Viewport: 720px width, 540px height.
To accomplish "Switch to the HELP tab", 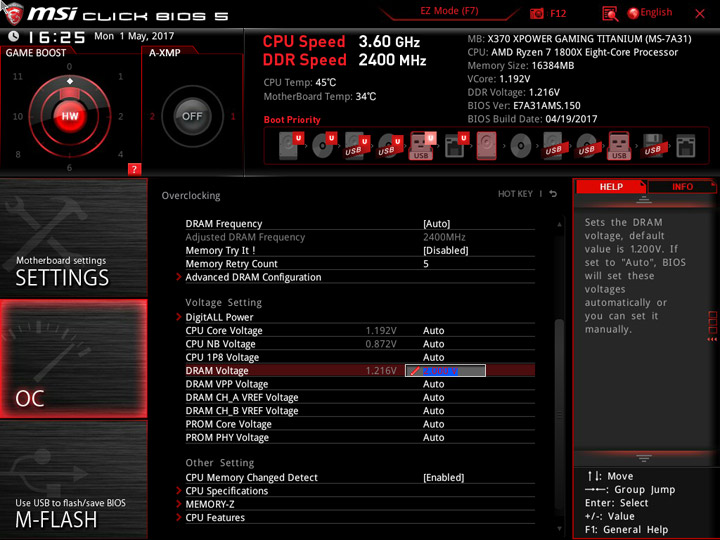I will tap(611, 186).
